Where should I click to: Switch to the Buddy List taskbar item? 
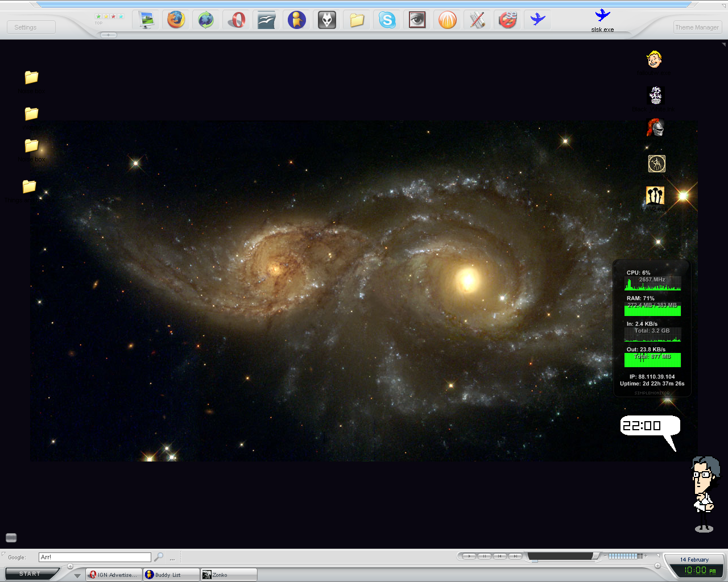click(171, 575)
